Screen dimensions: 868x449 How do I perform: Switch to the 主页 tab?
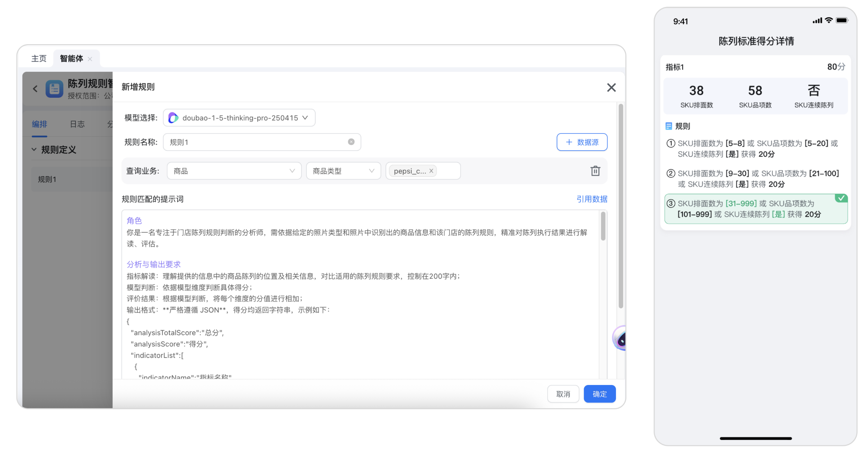pos(39,59)
